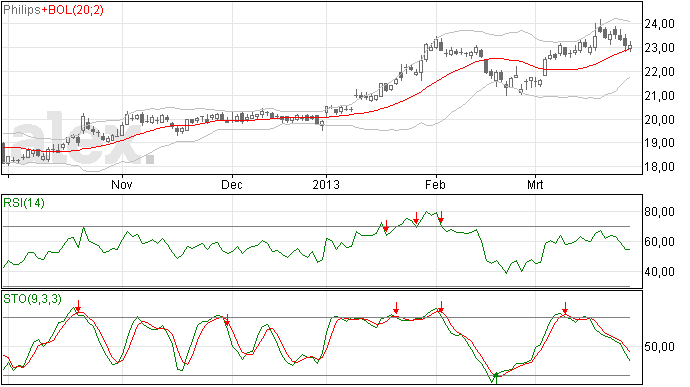Click the Philips chart title label
690x387 pixels.
22,10
